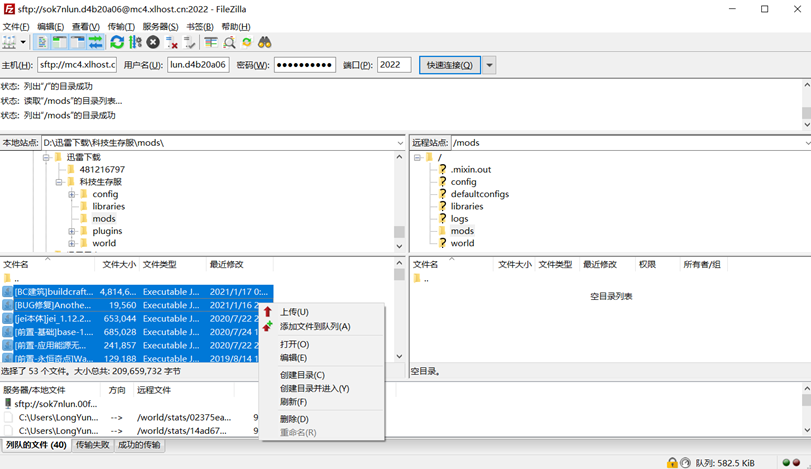Switch to 传输失败 tab
This screenshot has height=469, width=811.
click(x=93, y=445)
